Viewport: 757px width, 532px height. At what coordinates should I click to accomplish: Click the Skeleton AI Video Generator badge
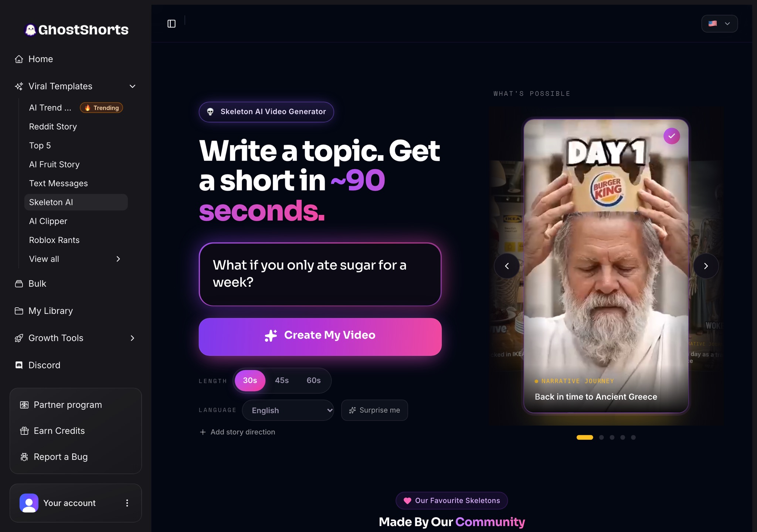click(267, 112)
